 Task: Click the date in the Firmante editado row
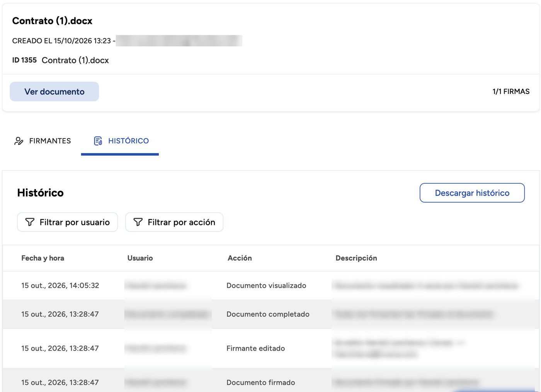point(60,348)
